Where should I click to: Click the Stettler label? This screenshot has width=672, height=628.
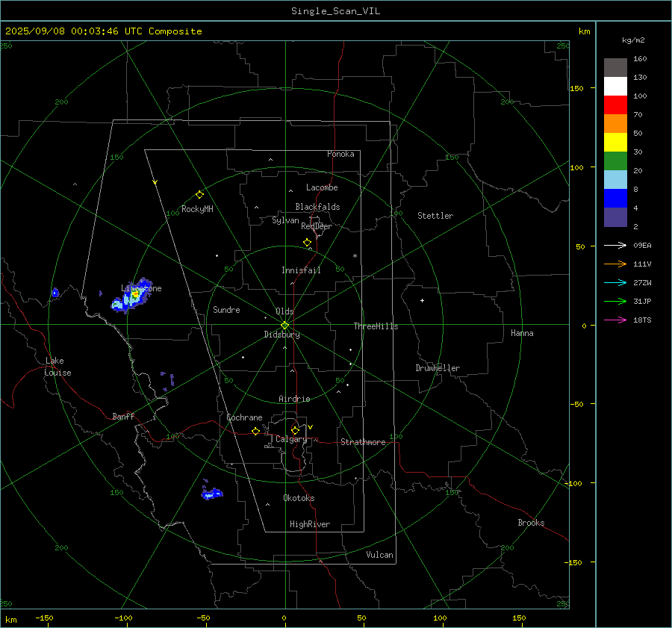pyautogui.click(x=435, y=216)
